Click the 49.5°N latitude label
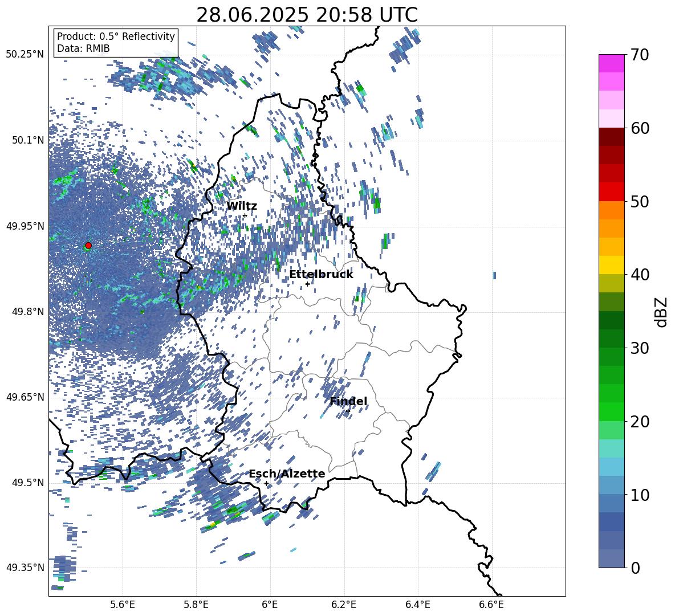675x616 pixels. click(28, 483)
